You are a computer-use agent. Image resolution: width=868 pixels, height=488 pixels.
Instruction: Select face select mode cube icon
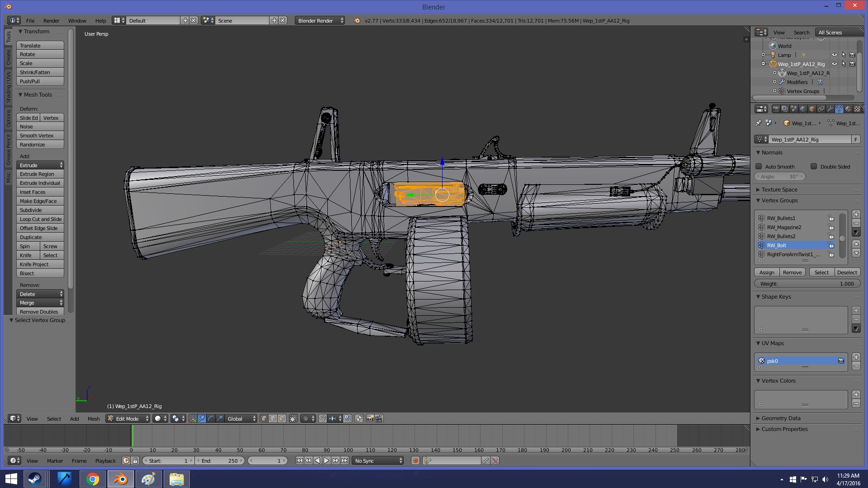282,419
